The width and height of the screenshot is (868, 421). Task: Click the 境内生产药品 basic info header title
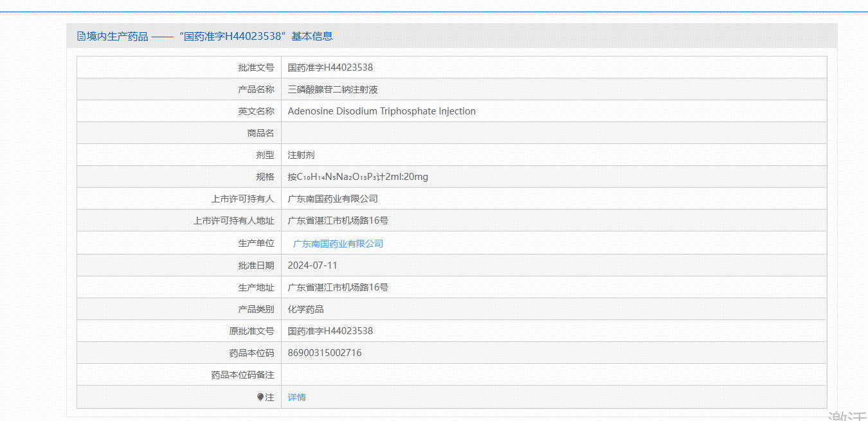click(210, 36)
